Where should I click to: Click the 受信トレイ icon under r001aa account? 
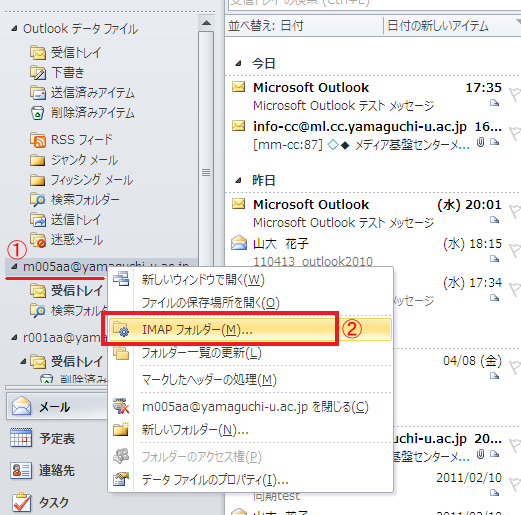click(x=38, y=362)
